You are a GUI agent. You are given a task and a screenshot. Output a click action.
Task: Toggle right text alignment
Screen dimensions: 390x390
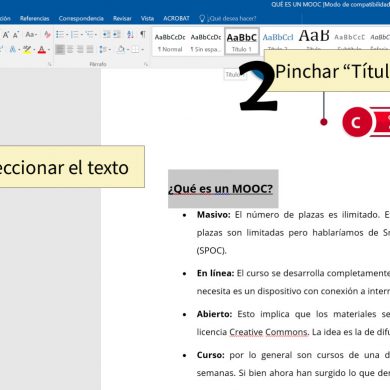tap(80, 50)
